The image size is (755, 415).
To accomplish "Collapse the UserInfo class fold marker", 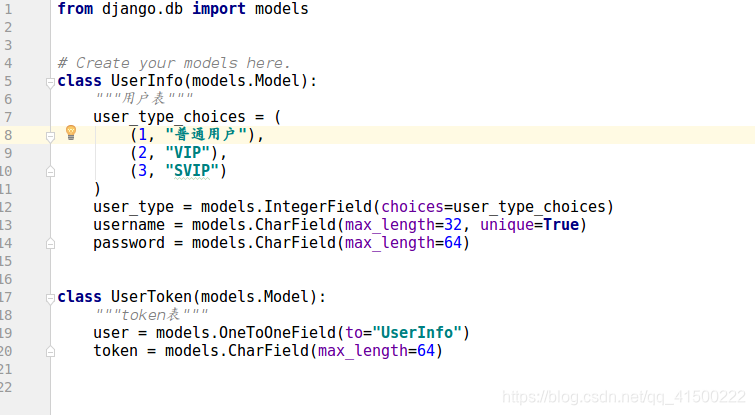I will coord(50,83).
